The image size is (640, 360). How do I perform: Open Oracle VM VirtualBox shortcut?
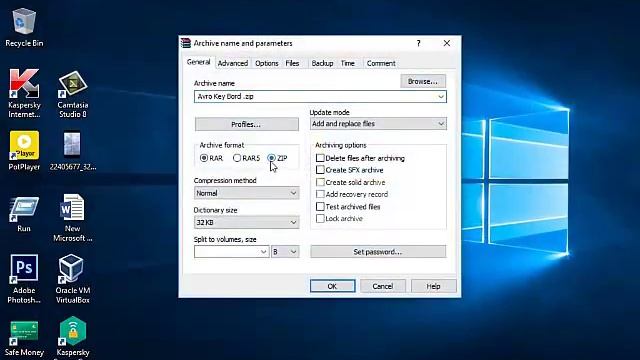(73, 279)
